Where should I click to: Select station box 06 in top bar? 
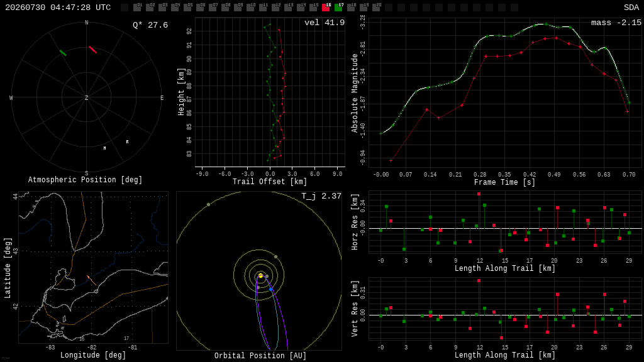click(x=200, y=8)
